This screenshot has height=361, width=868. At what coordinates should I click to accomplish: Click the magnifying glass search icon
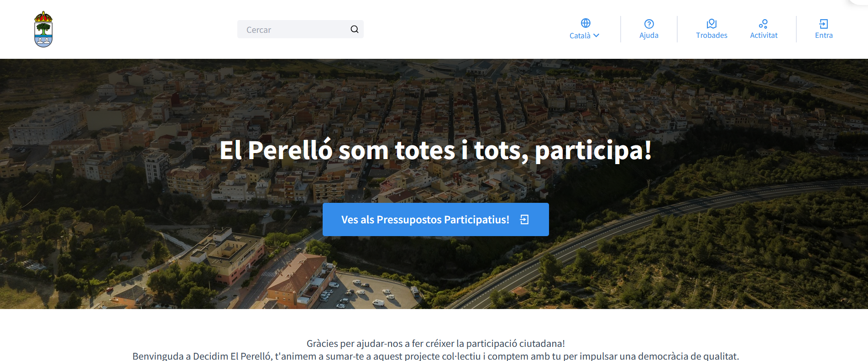pyautogui.click(x=355, y=29)
